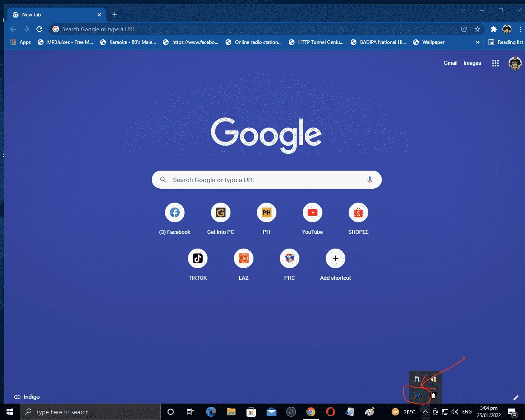This screenshot has height=420, width=525.
Task: Open the Online radio station bookmark
Action: 254,42
